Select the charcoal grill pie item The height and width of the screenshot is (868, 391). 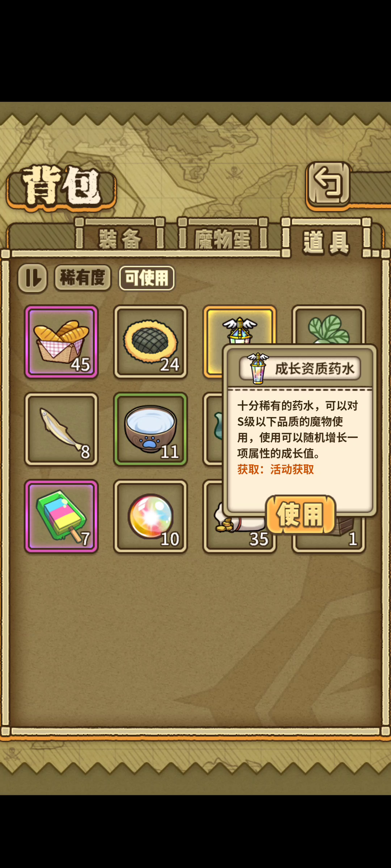(x=150, y=342)
